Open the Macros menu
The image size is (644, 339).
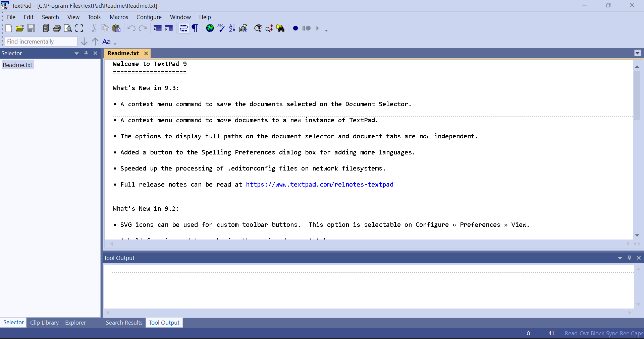(119, 17)
